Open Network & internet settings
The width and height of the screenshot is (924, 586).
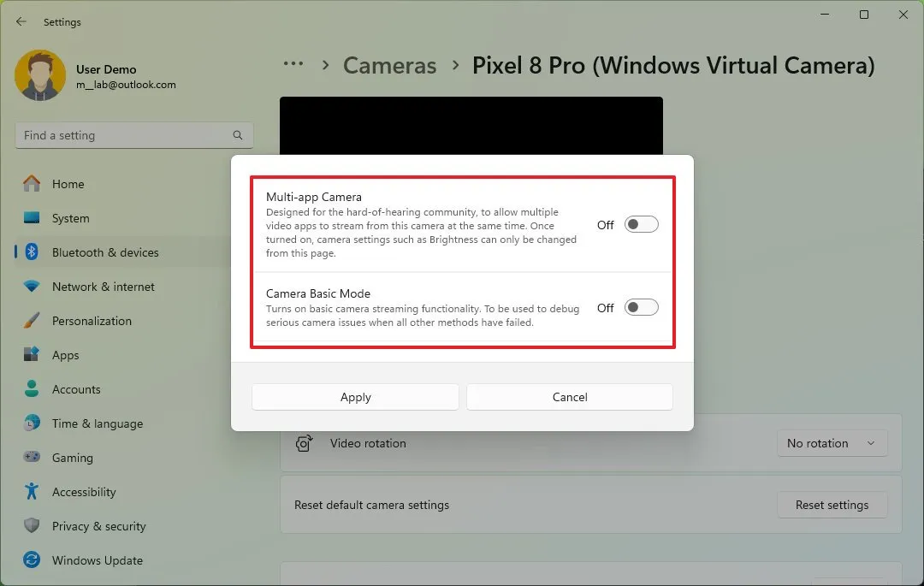point(122,287)
